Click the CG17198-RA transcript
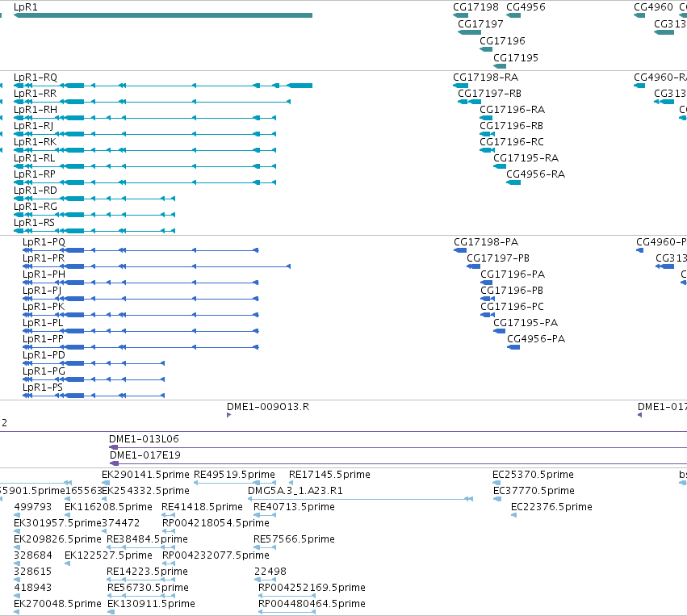This screenshot has height=616, width=687. (460, 86)
